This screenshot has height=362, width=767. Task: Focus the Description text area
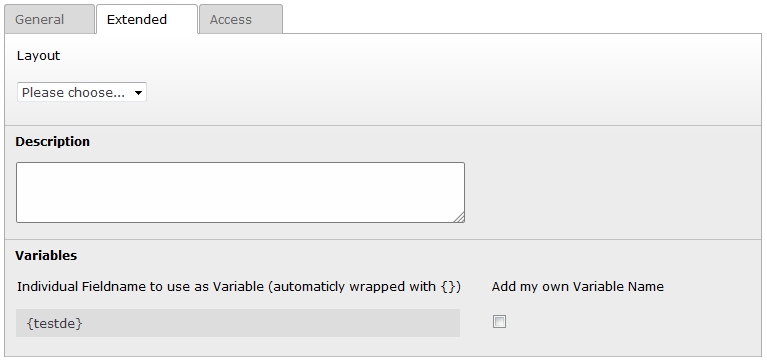click(x=240, y=193)
